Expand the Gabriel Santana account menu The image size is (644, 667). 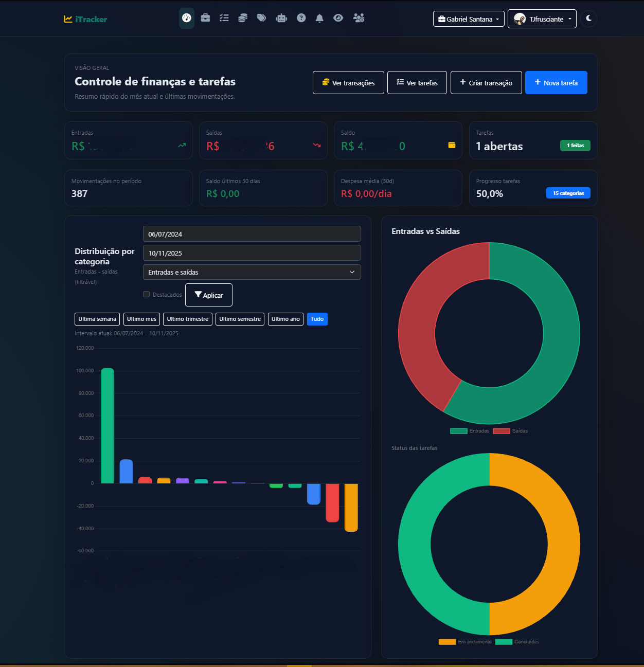[x=468, y=19]
